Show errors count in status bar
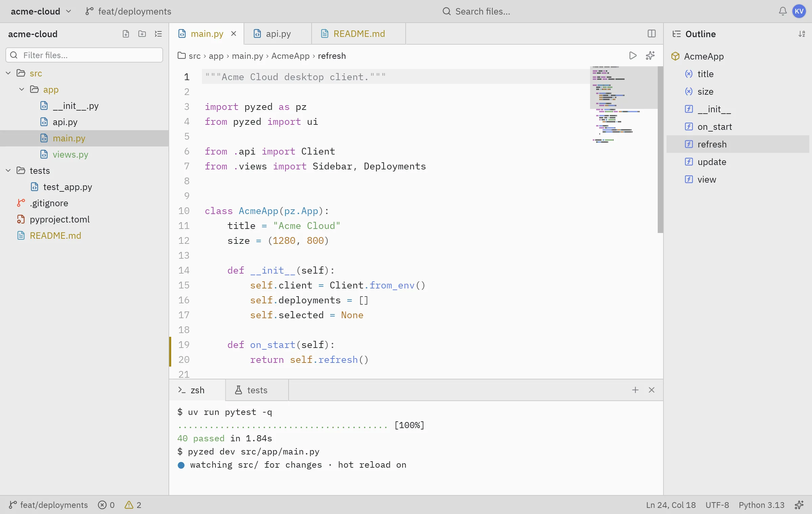This screenshot has width=812, height=514. (106, 505)
